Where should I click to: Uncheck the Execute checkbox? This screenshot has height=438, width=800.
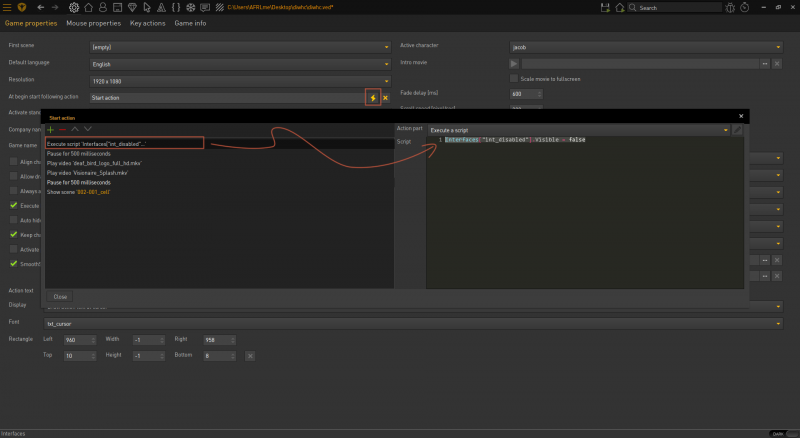pos(14,205)
